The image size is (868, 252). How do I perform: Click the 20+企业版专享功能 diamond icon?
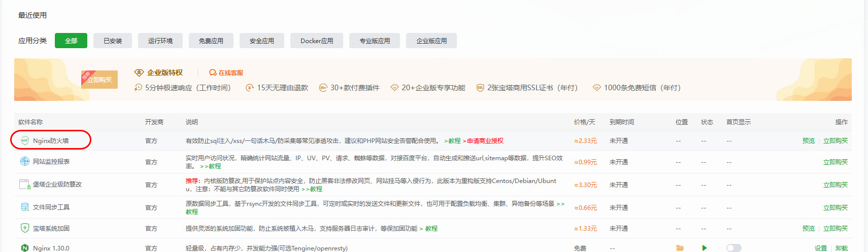(x=394, y=88)
